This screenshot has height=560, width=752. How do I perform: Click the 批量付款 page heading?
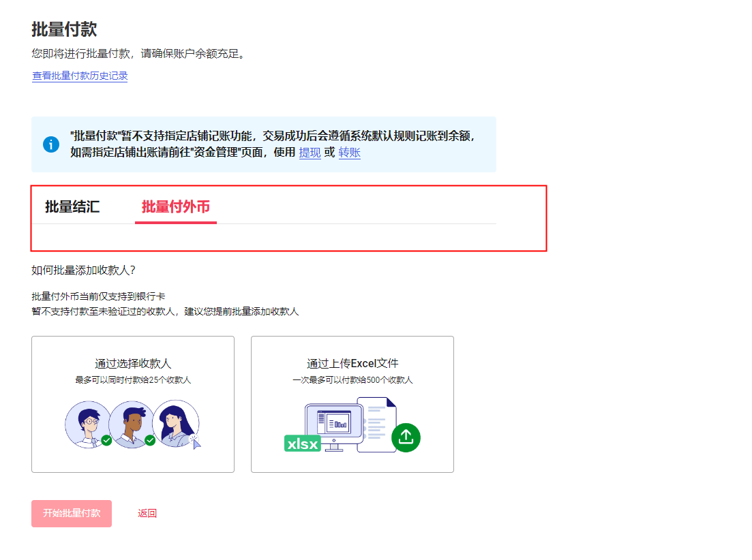click(x=64, y=29)
